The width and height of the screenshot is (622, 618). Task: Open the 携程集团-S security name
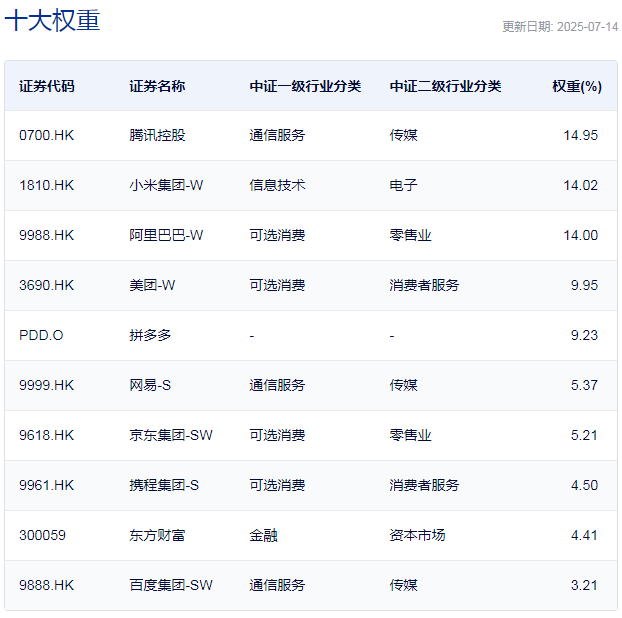click(164, 485)
